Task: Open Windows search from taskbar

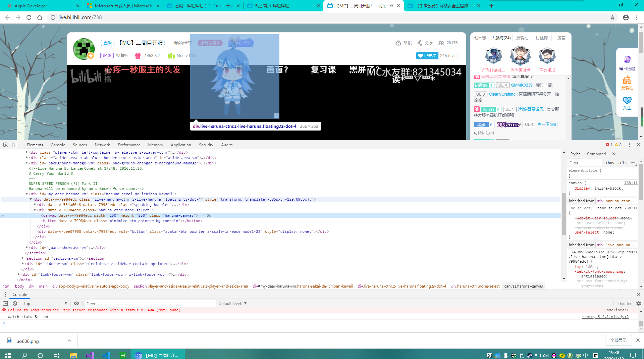Action: click(24, 355)
